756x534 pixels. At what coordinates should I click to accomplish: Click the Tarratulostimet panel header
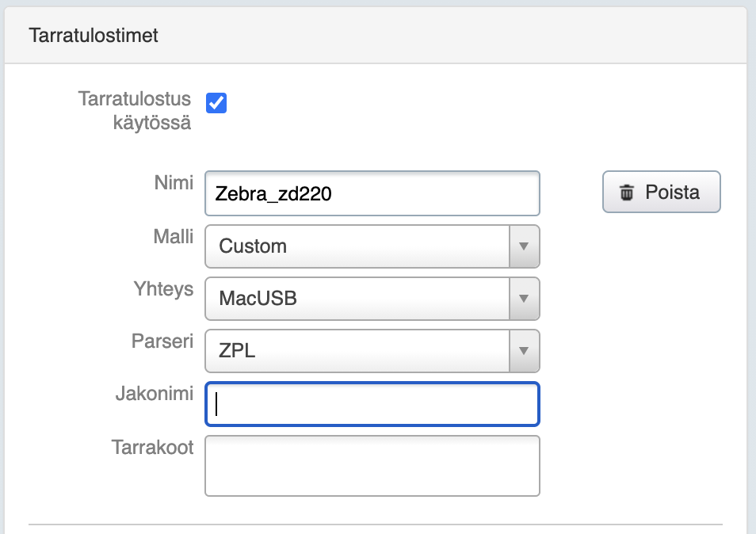94,36
